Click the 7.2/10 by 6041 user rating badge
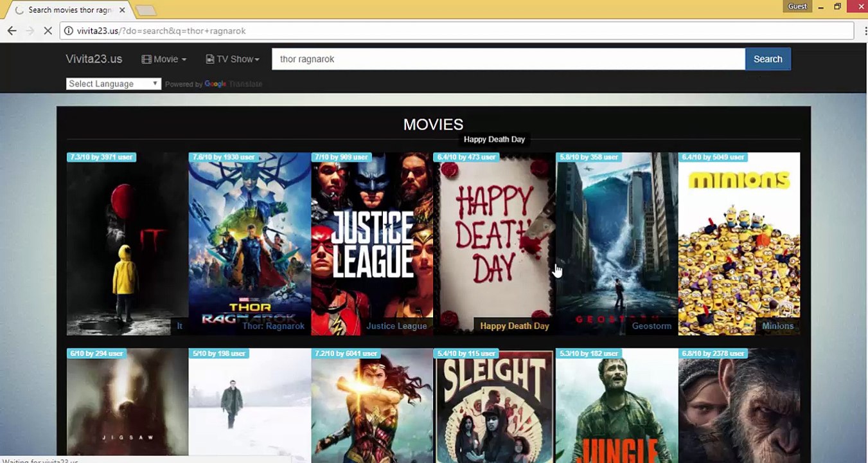 pyautogui.click(x=346, y=353)
